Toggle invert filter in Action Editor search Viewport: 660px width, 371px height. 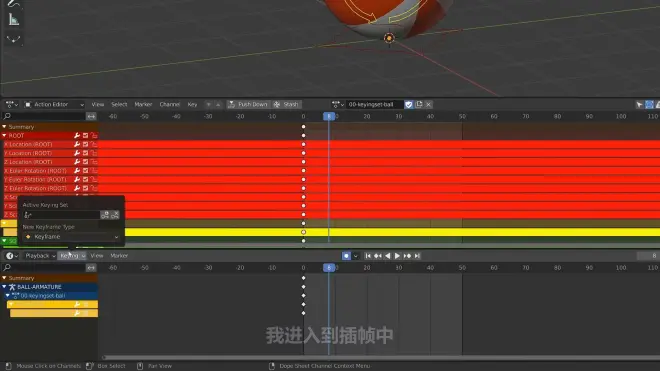pyautogui.click(x=91, y=116)
